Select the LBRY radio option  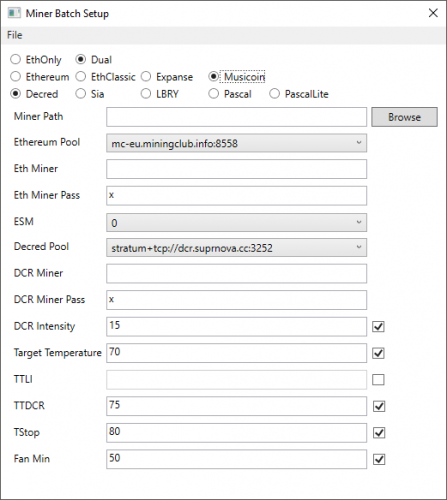pyautogui.click(x=160, y=94)
